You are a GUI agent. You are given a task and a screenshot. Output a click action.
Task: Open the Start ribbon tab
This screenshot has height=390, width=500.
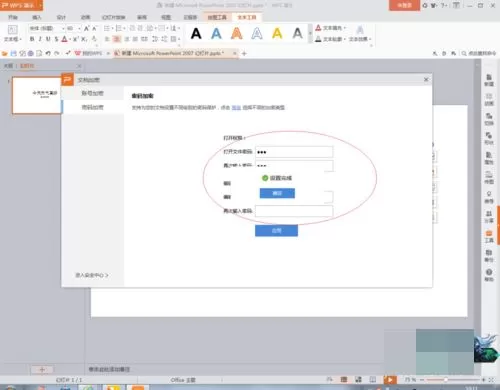click(x=13, y=17)
